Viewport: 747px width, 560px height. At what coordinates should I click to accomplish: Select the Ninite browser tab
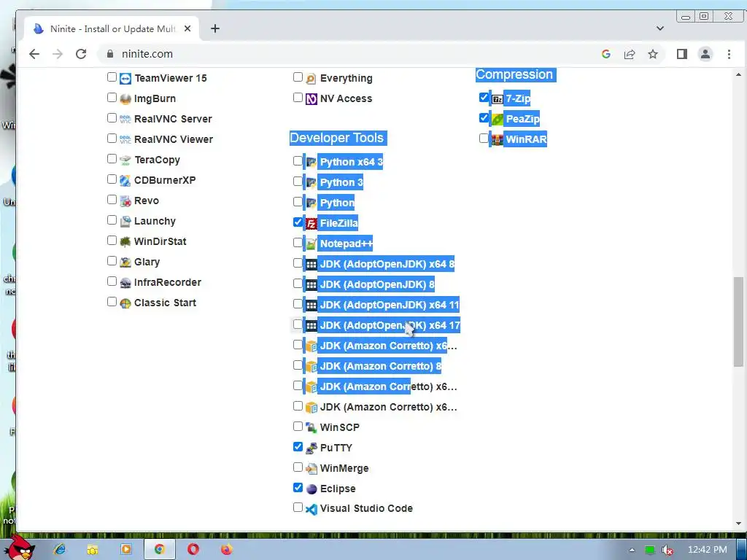click(112, 28)
